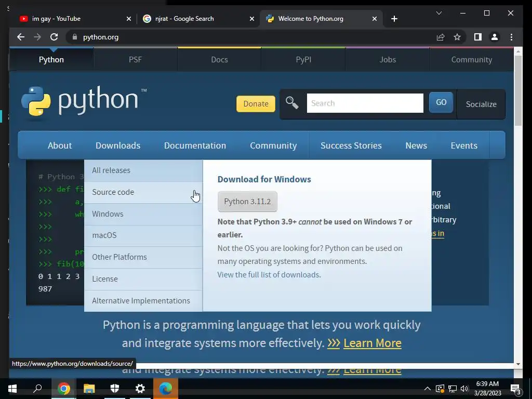
Task: Open the Chrome profile avatar
Action: [x=495, y=37]
